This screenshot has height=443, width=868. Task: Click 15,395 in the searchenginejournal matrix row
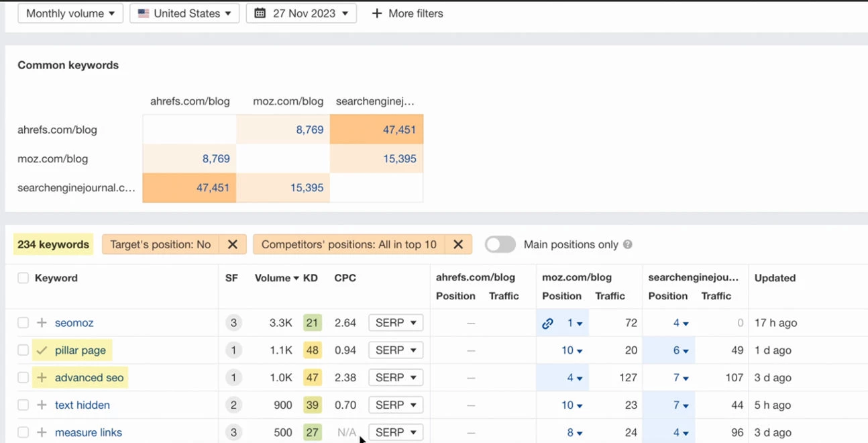click(x=307, y=188)
